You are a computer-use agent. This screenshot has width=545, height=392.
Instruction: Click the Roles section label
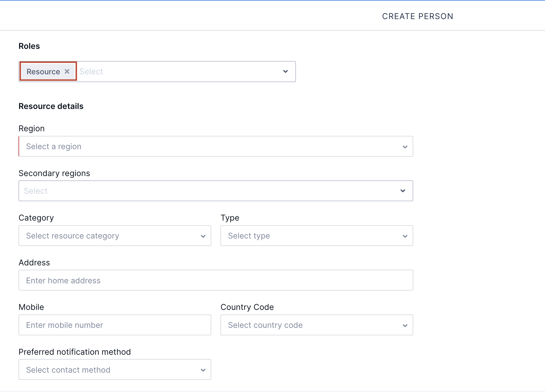click(29, 46)
